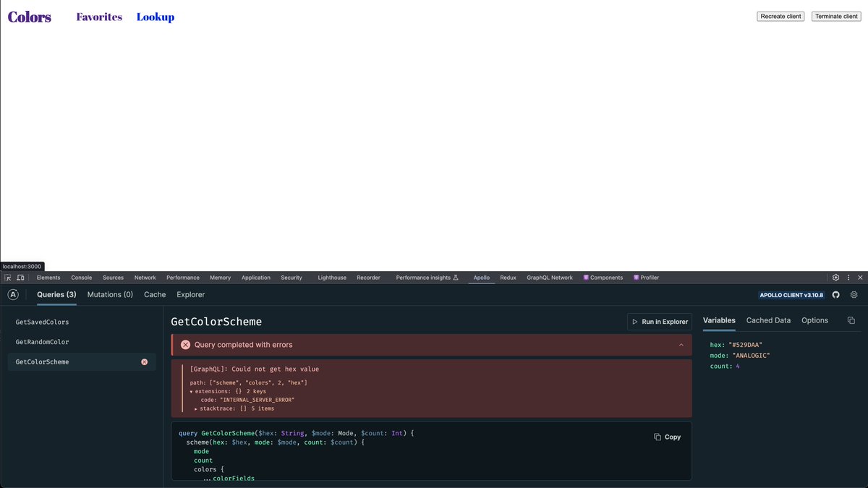Click the red error icon on GetColorScheme
The height and width of the screenshot is (488, 868).
144,361
